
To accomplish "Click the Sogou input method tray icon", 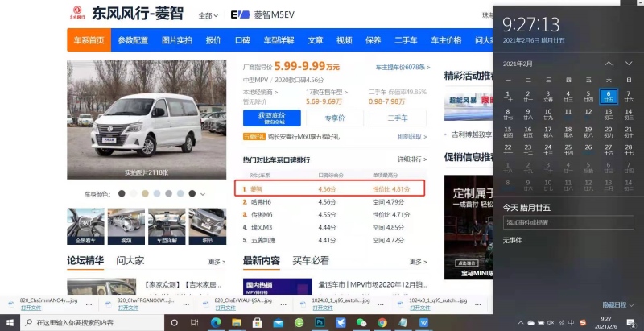I will [582, 323].
